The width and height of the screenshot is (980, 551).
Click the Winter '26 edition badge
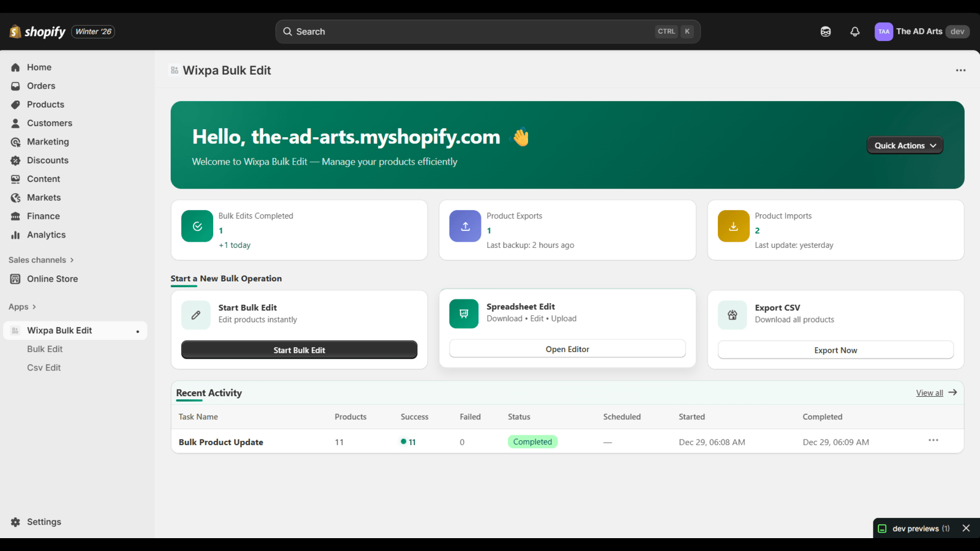(93, 32)
